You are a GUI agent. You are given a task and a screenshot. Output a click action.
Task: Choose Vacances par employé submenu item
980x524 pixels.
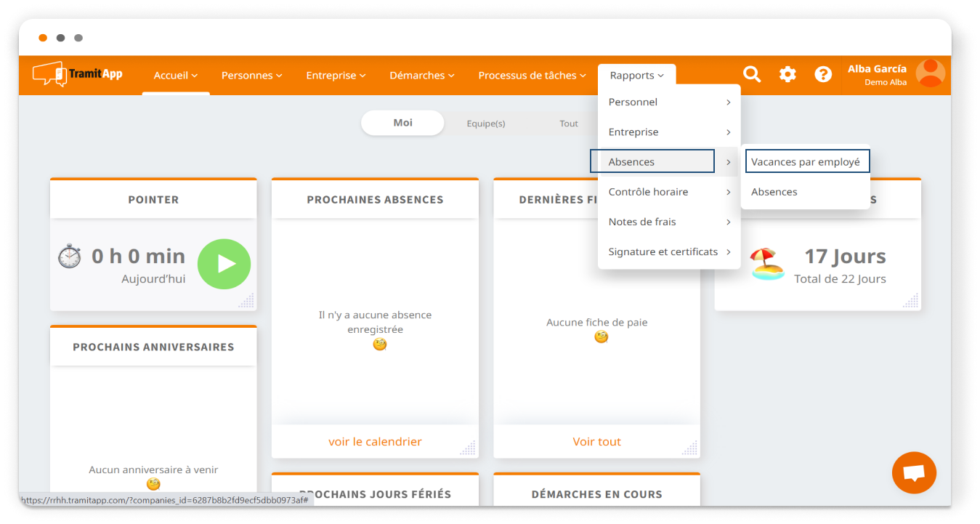[x=805, y=162]
